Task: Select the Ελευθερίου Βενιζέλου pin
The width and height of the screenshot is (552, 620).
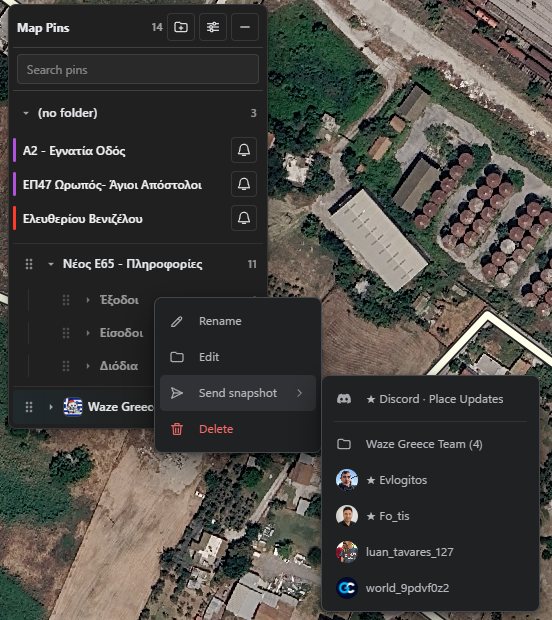Action: [83, 219]
